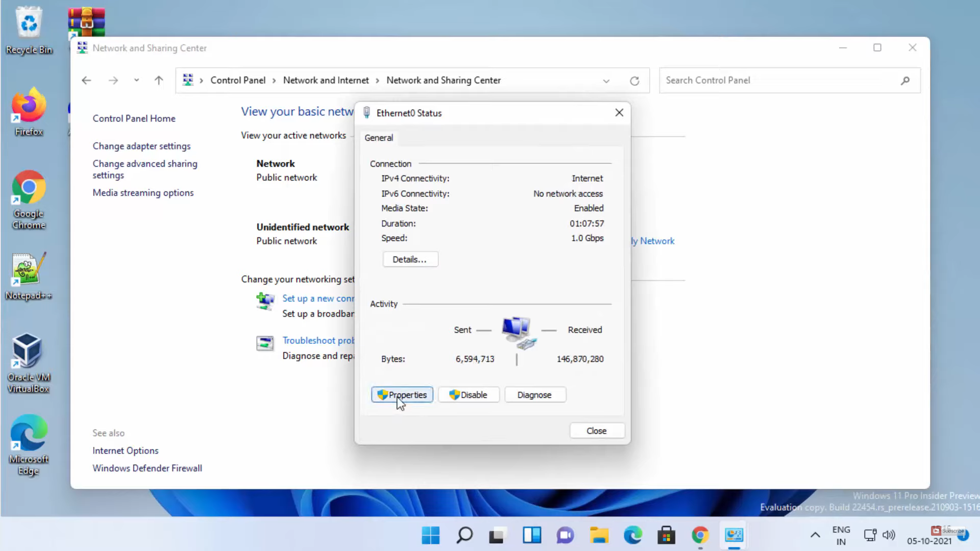
Task: Select the General tab
Action: (379, 138)
